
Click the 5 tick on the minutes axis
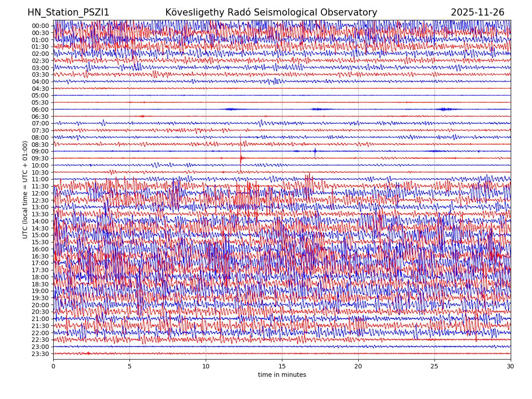(129, 367)
